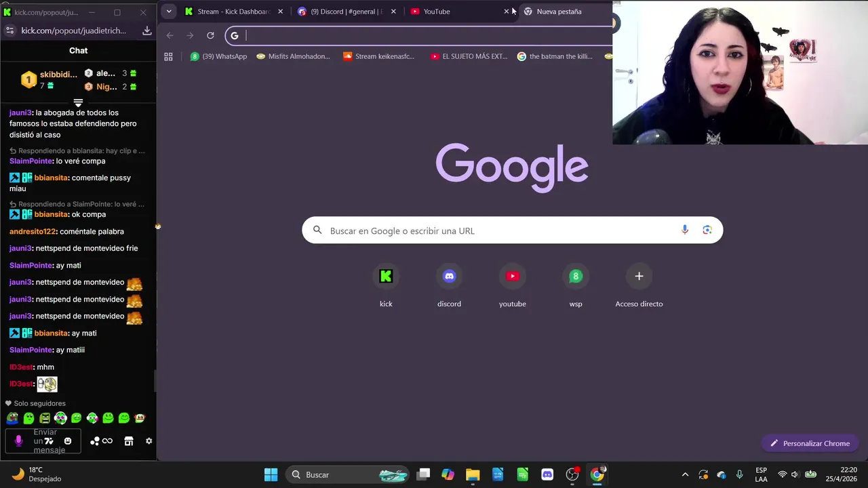Viewport: 868px width, 488px height.
Task: Start voice search with microphone icon
Action: click(x=685, y=230)
